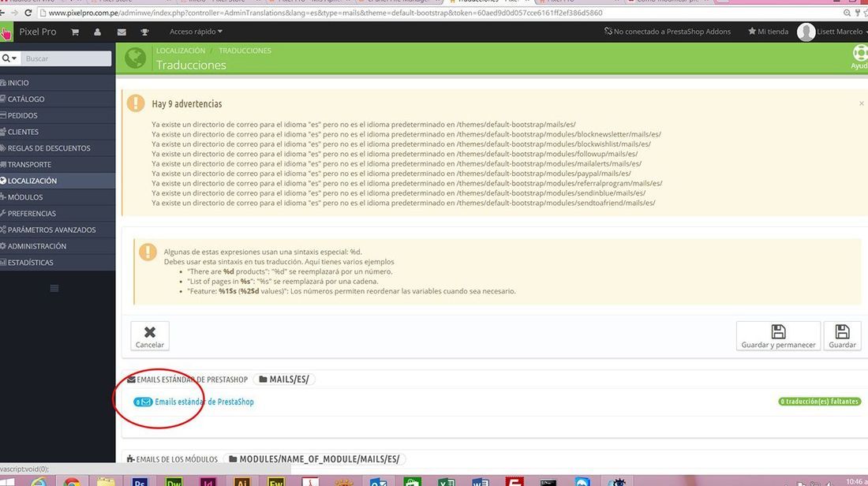Image resolution: width=868 pixels, height=486 pixels.
Task: Open ADMINISTRACIÓN in the sidebar
Action: 58,246
